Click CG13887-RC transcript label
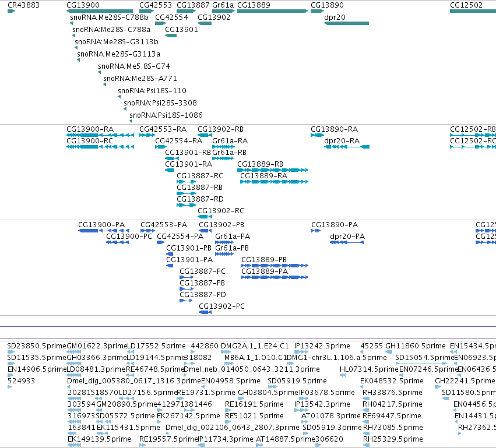 199,176
